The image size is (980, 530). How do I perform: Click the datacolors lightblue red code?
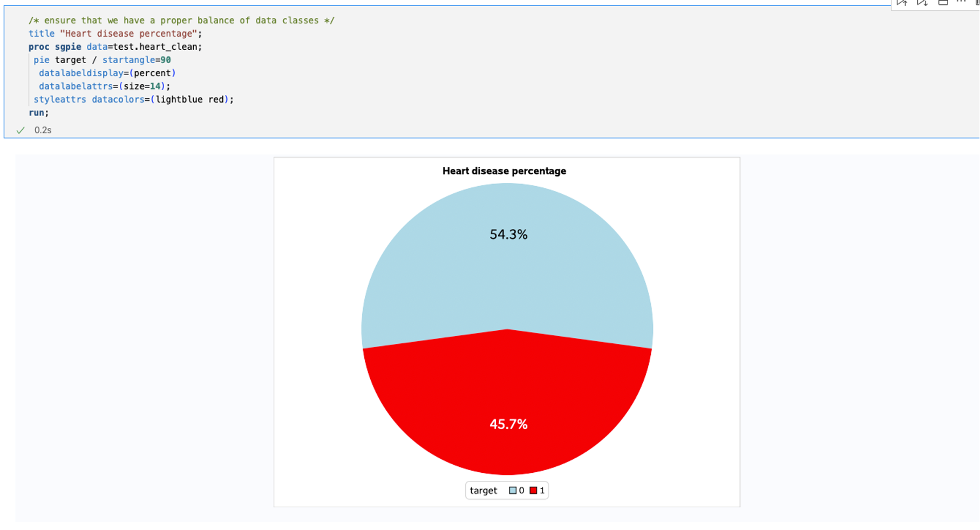tap(162, 99)
